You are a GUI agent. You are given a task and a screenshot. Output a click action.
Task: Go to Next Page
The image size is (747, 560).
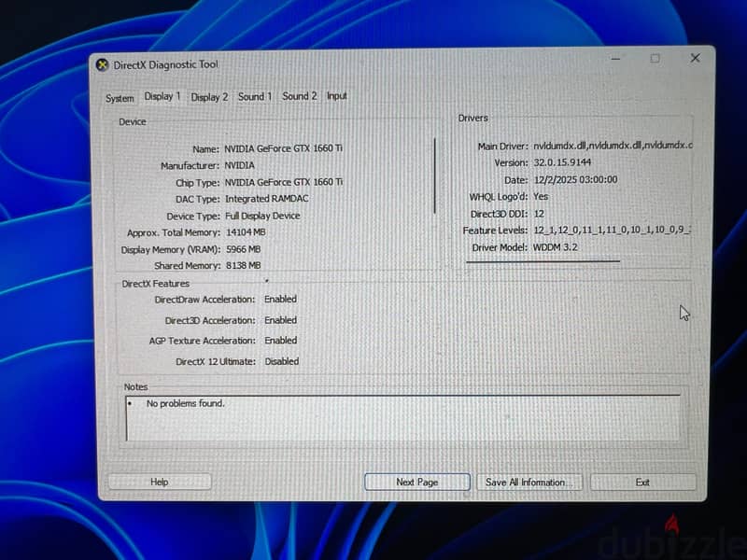(x=416, y=482)
